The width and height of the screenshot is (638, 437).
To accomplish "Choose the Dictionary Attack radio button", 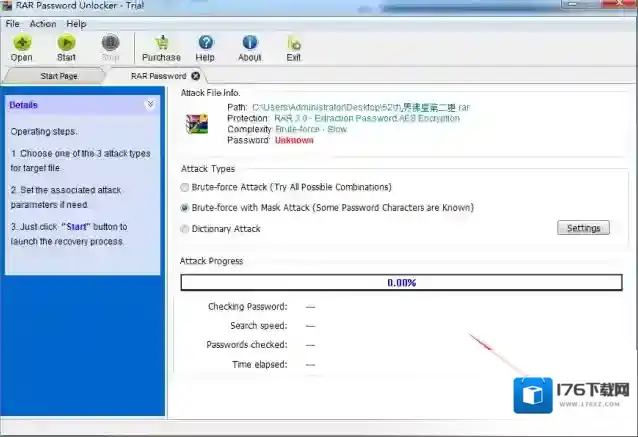I will coord(184,229).
